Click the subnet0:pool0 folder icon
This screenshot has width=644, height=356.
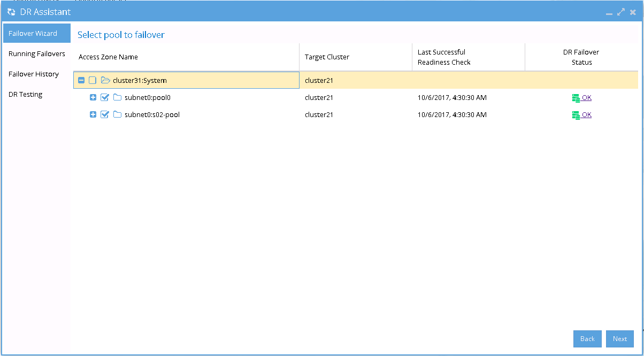pyautogui.click(x=117, y=97)
